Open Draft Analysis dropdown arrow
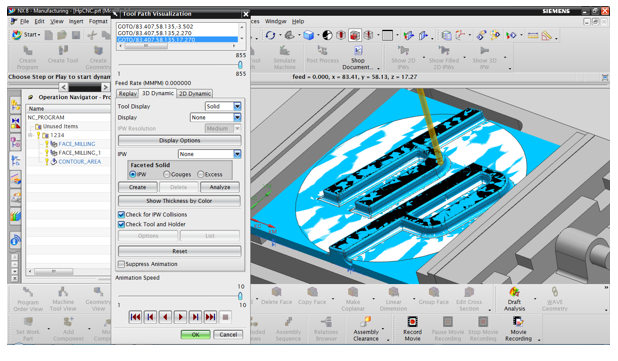This screenshot has width=618, height=361. (x=535, y=299)
